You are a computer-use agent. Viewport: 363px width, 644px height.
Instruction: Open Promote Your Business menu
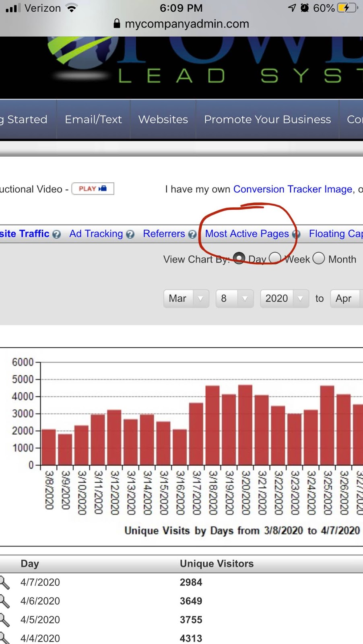268,120
